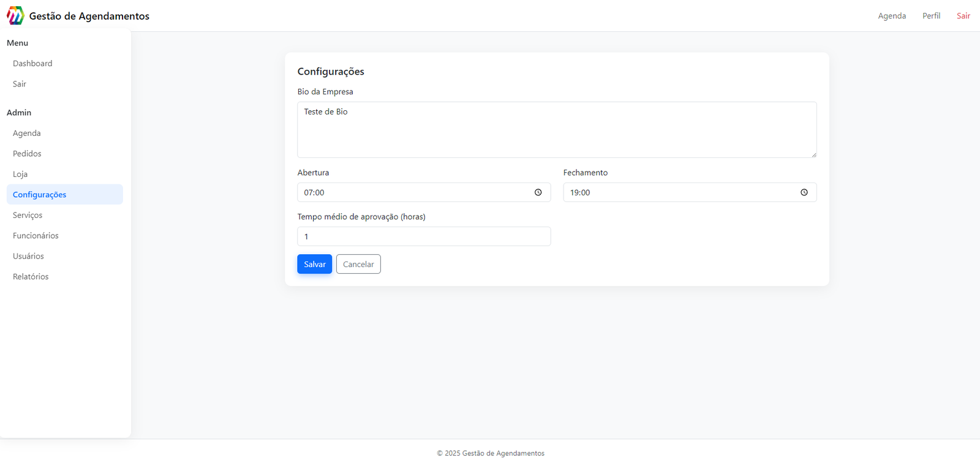Select Configurações sidebar item
This screenshot has width=980, height=466.
tap(40, 195)
